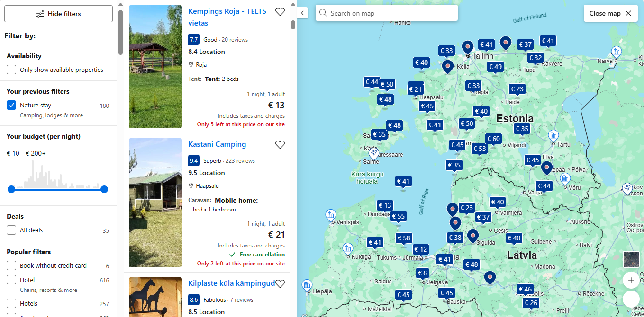Image resolution: width=644 pixels, height=317 pixels.
Task: Click the 7.7 rating badge for Kempings Roja
Action: [x=194, y=39]
